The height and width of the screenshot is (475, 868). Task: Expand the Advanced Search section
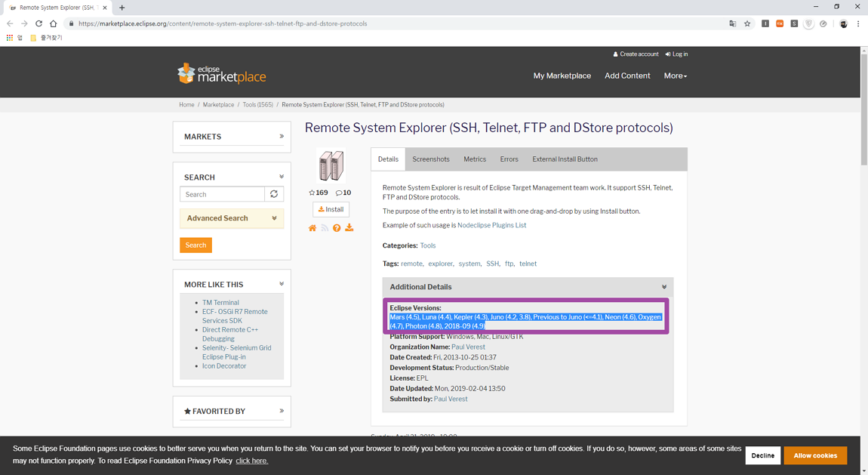click(x=232, y=218)
